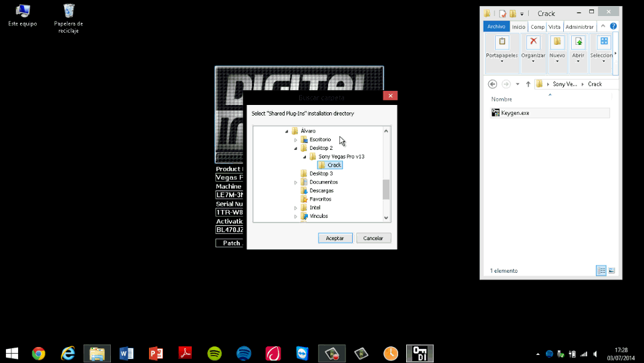This screenshot has width=644, height=363.
Task: Expand the Escritorio node arrow
Action: point(295,140)
